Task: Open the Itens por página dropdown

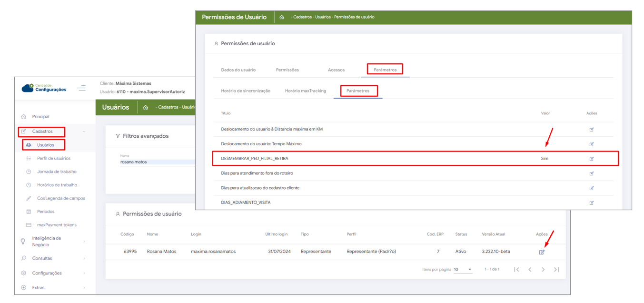Action: (463, 270)
